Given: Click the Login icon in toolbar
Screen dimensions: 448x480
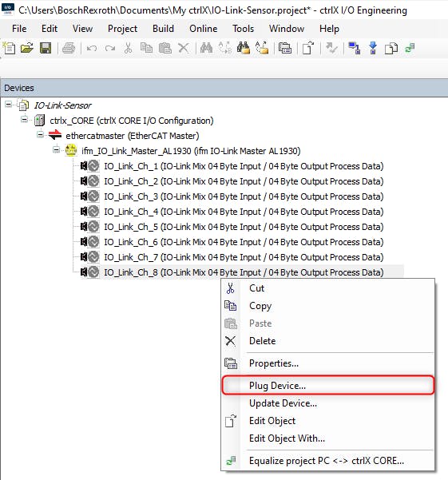Looking at the screenshot, I should [x=355, y=48].
